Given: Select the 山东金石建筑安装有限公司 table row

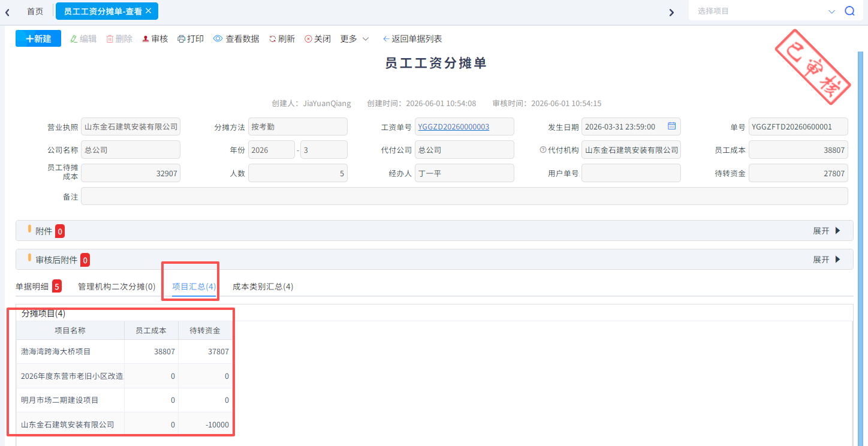Looking at the screenshot, I should (124, 424).
